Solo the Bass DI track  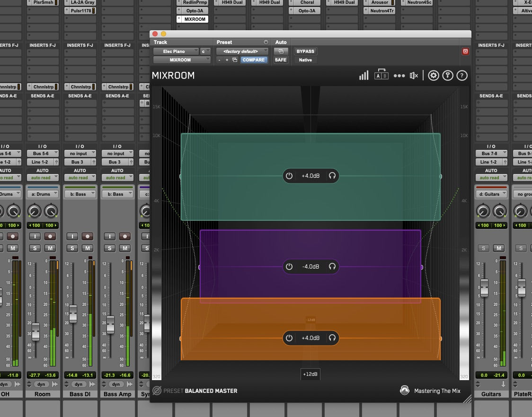click(72, 248)
